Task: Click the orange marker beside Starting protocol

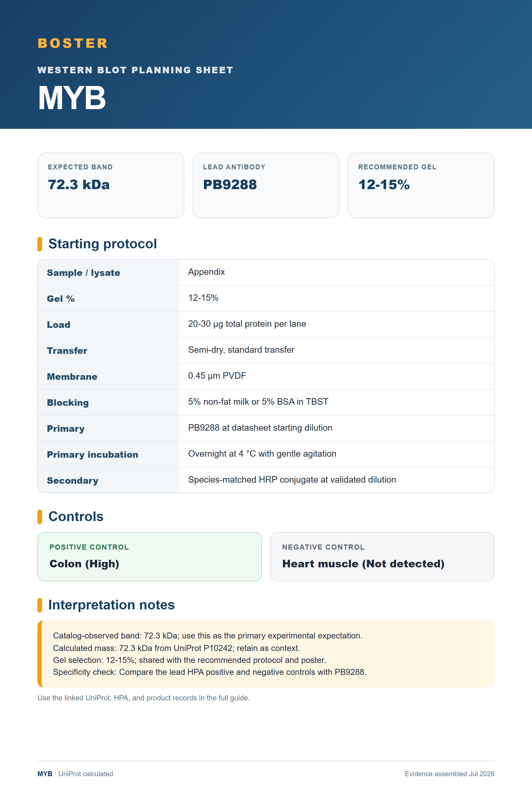Action: click(x=40, y=244)
